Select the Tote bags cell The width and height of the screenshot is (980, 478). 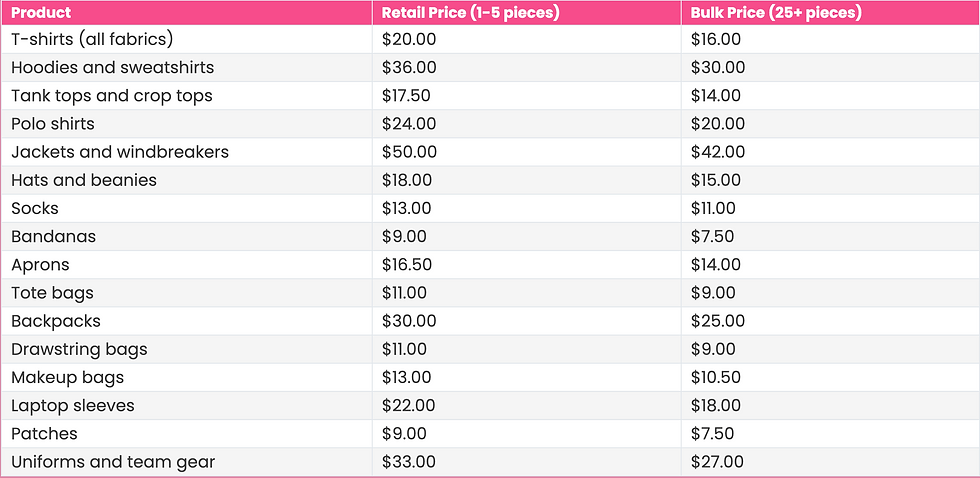[52, 292]
